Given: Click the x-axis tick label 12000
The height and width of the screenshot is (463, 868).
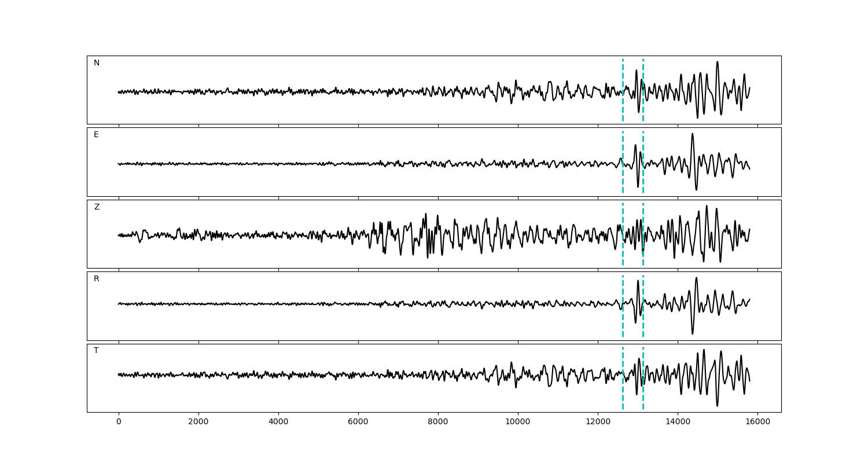Looking at the screenshot, I should (598, 422).
